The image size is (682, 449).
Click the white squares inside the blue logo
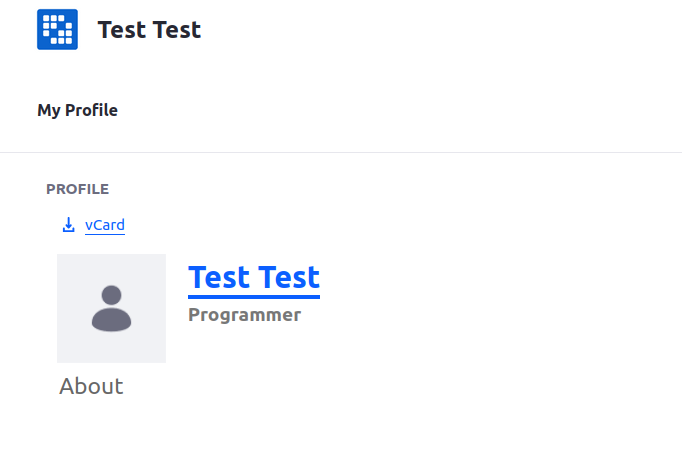[x=57, y=30]
